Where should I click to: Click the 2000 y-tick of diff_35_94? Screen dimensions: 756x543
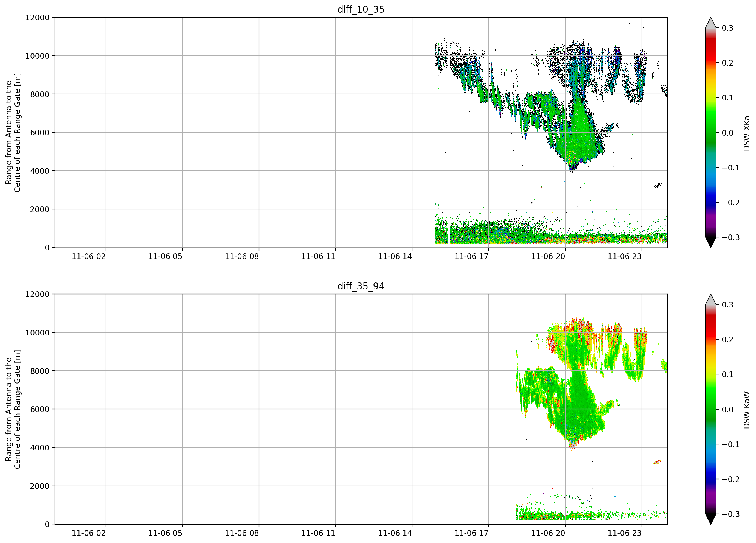(x=40, y=486)
